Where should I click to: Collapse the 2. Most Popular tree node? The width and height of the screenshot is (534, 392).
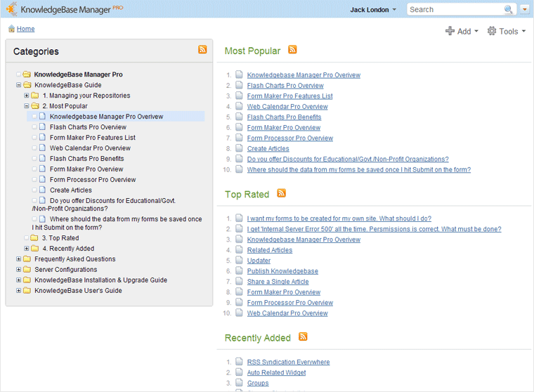click(x=26, y=106)
